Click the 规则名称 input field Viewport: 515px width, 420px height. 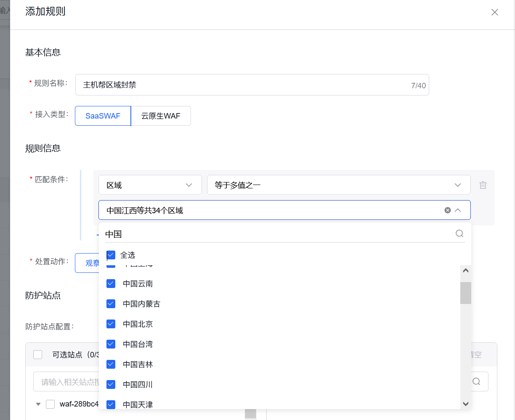tap(244, 85)
